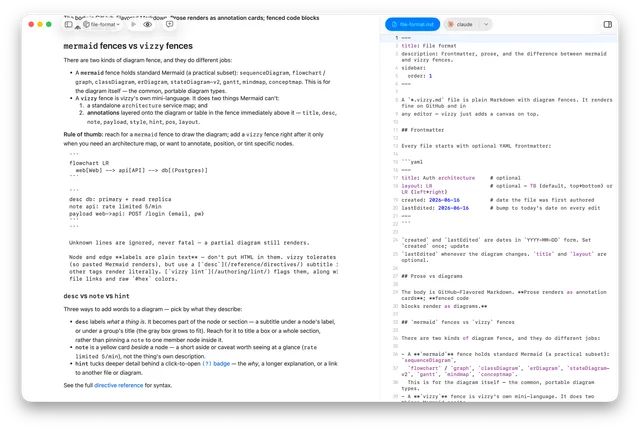640x430 pixels.
Task: Open the file-format document dropdown
Action: (x=102, y=24)
